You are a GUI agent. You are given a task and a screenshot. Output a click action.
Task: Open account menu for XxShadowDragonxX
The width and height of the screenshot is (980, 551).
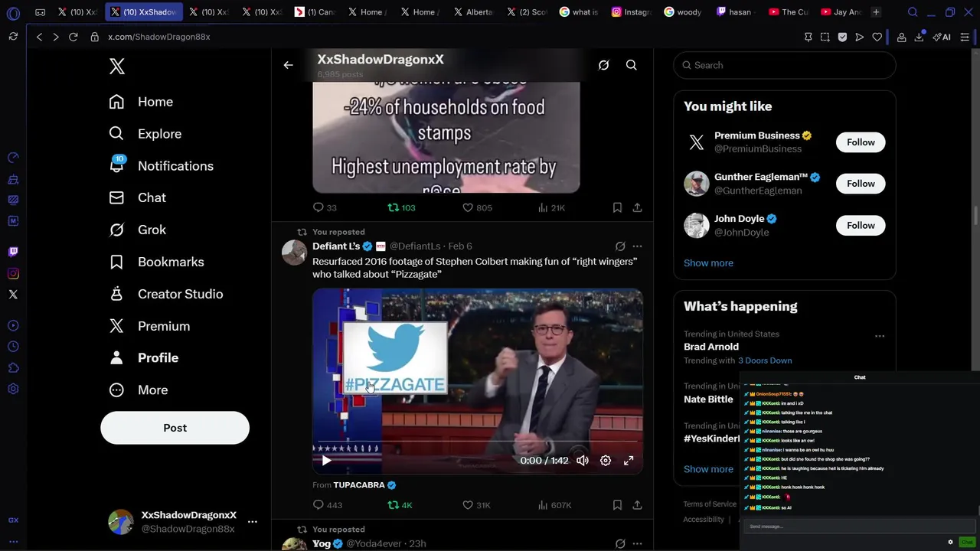click(252, 521)
